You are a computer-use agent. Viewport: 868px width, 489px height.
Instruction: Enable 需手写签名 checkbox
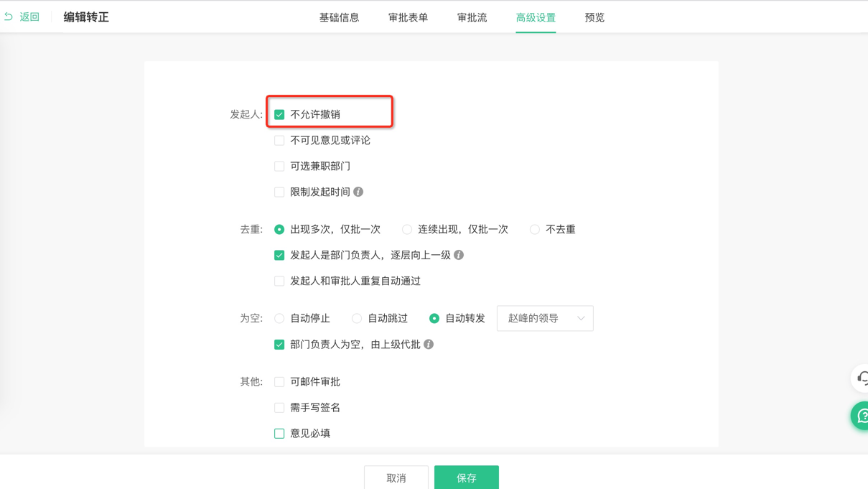click(279, 408)
